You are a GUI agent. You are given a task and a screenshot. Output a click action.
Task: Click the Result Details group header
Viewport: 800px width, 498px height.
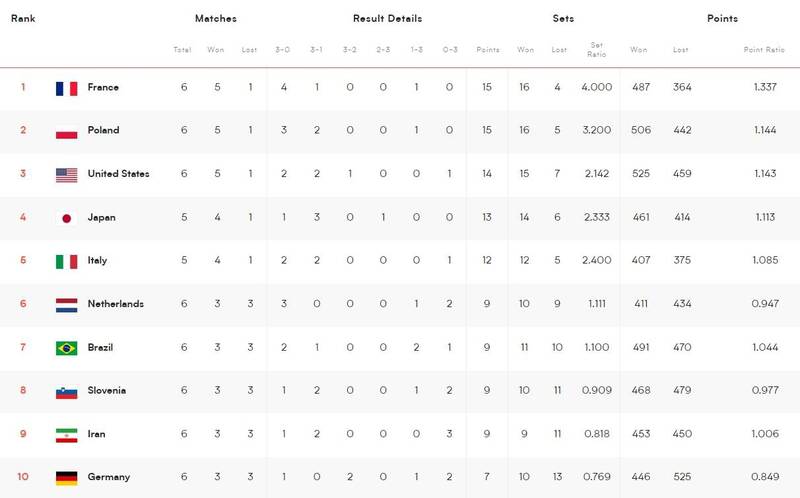pyautogui.click(x=387, y=19)
